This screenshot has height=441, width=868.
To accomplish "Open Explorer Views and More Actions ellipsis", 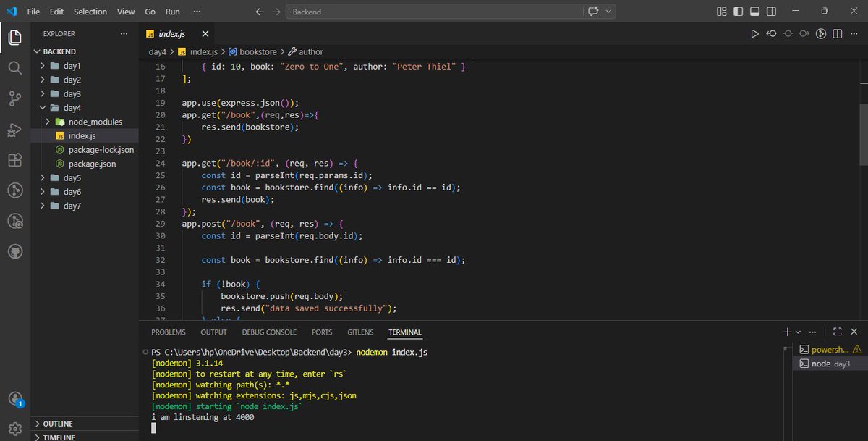I will [124, 33].
